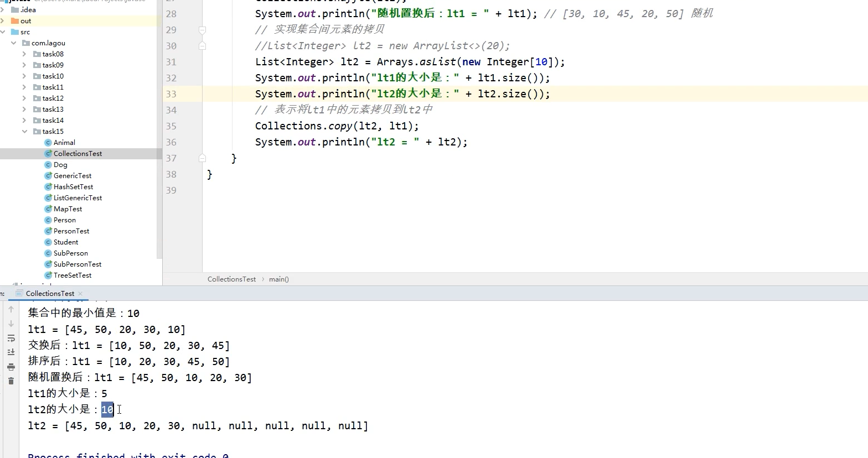
Task: Expand the task11 package
Action: tap(24, 87)
